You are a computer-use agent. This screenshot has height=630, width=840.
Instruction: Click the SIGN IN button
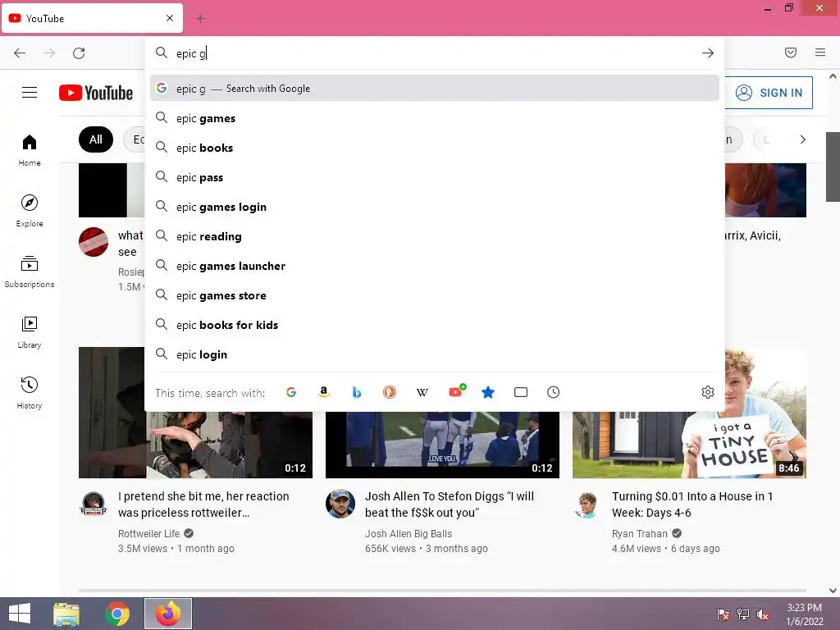769,93
